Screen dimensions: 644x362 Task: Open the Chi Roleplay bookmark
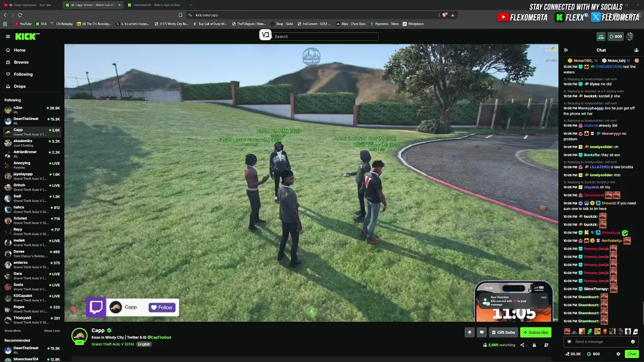click(x=63, y=24)
